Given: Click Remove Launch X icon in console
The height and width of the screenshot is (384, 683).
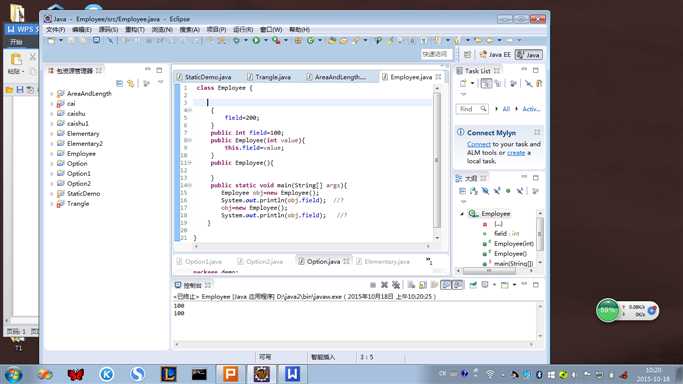Looking at the screenshot, I should click(x=384, y=285).
